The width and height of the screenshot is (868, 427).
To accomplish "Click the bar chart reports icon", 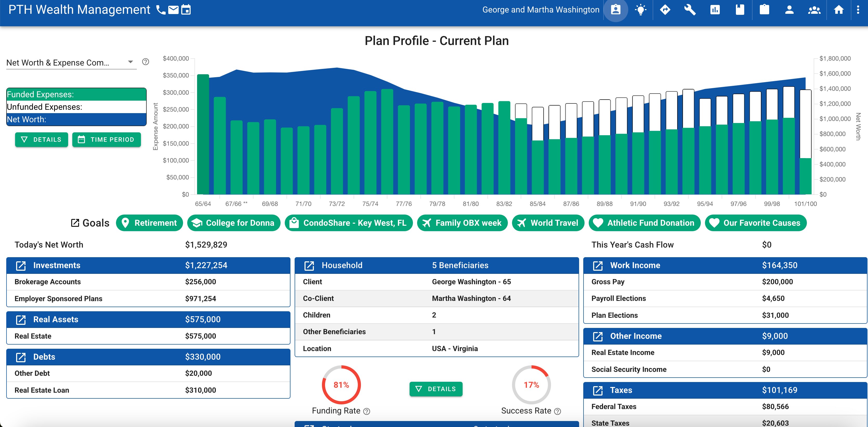I will coord(715,10).
